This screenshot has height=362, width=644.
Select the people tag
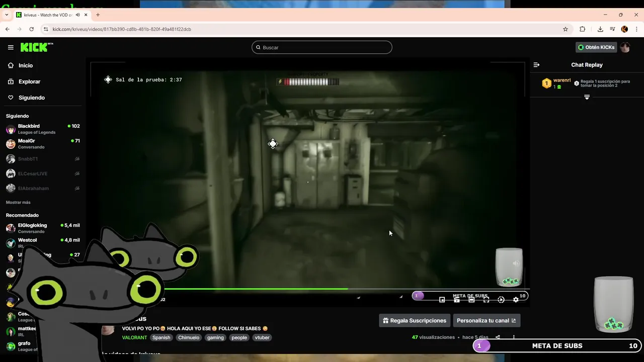(239, 337)
